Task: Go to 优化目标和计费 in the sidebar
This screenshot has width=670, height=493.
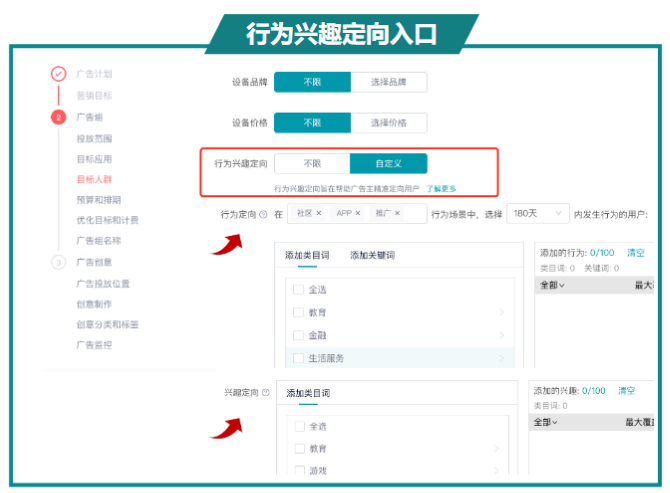Action: tap(108, 220)
